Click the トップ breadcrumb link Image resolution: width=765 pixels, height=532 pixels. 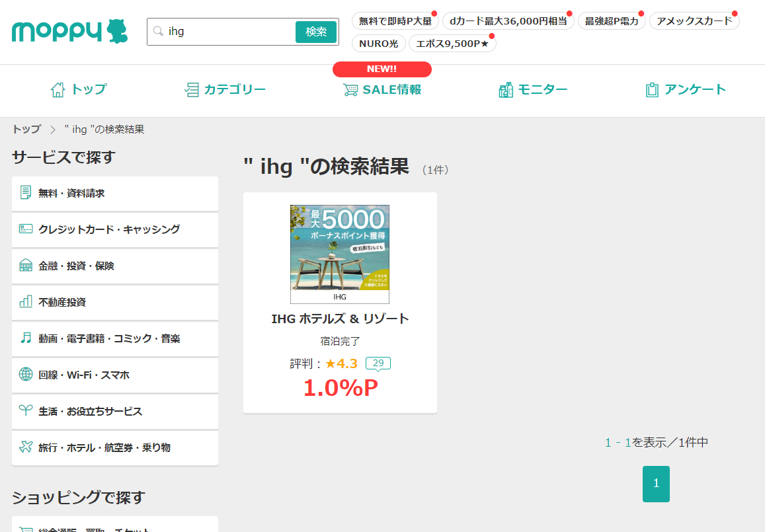[x=27, y=130]
